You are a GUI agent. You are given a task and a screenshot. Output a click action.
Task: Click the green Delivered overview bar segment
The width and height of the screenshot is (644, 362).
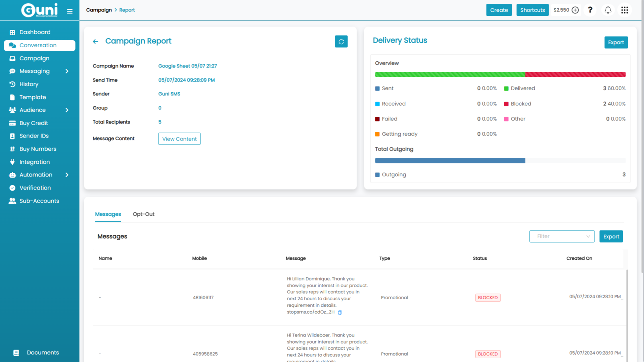click(x=450, y=74)
